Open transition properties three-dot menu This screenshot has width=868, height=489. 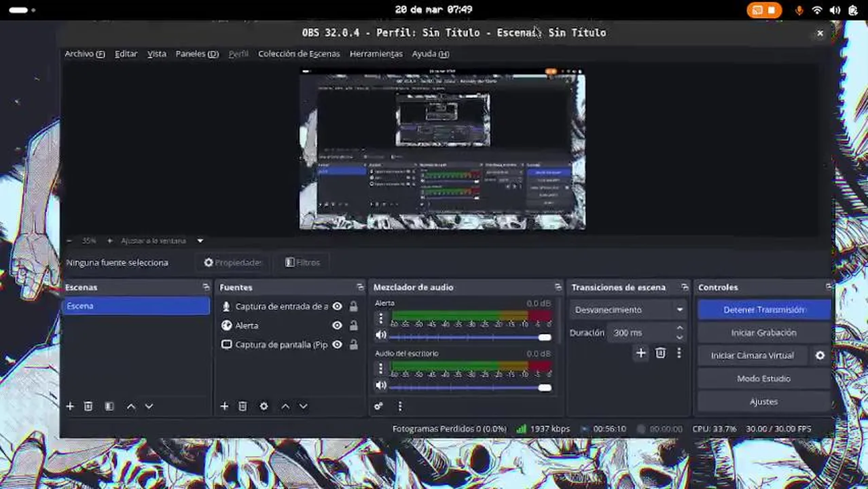click(x=679, y=353)
